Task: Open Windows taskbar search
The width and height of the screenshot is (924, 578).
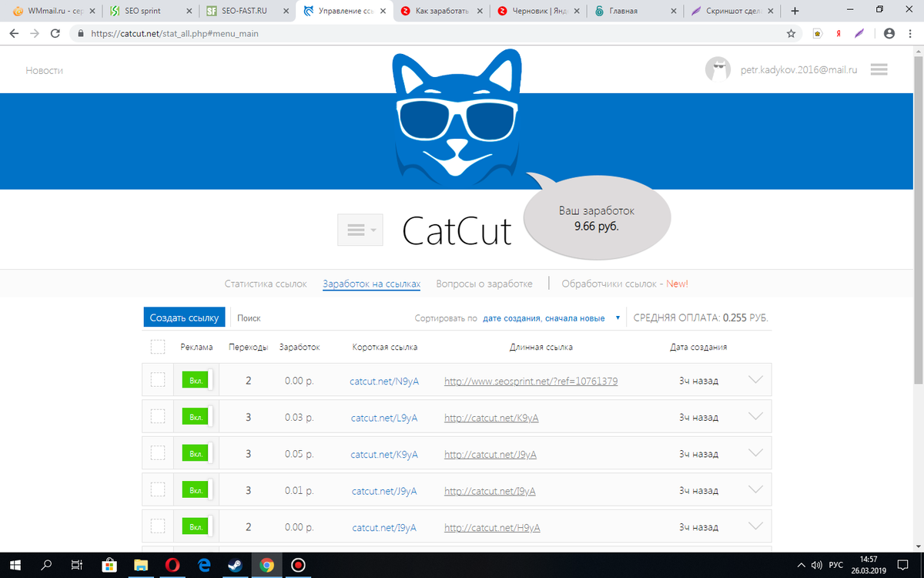Action: click(x=46, y=565)
